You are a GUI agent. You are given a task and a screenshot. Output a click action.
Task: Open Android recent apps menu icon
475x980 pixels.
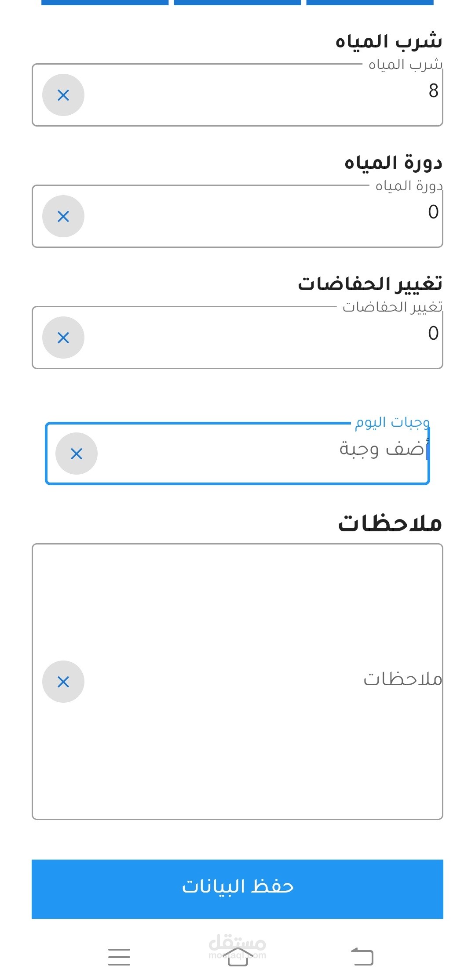coord(119,957)
